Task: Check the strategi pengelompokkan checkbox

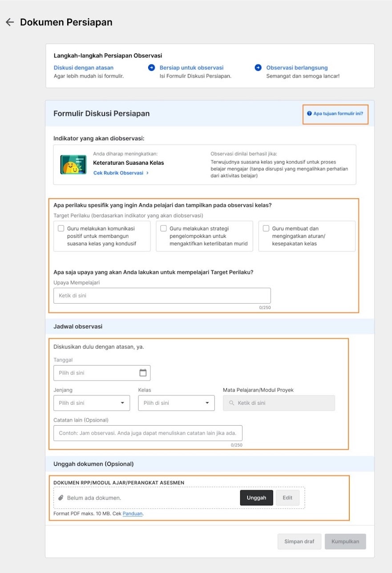Action: (x=164, y=228)
